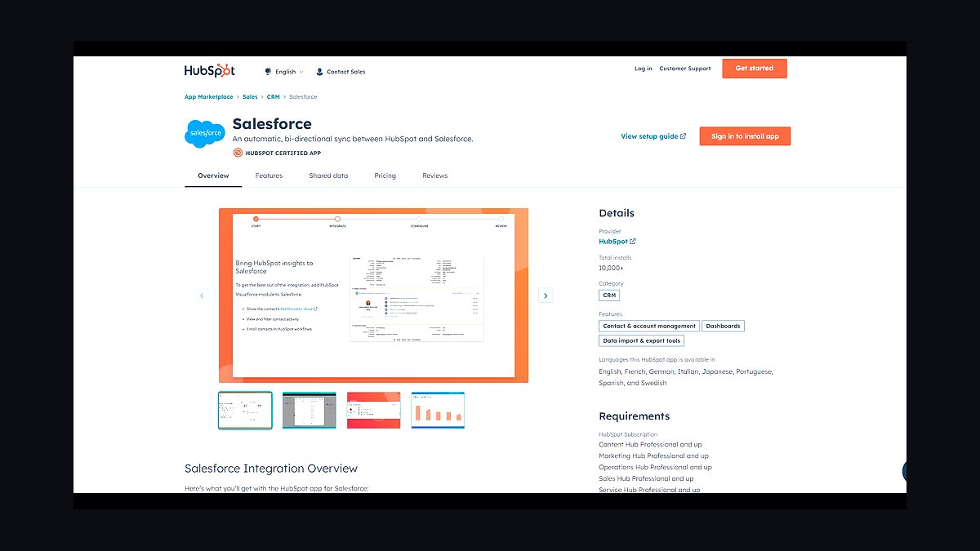Select the second carousel thumbnail

coord(310,411)
